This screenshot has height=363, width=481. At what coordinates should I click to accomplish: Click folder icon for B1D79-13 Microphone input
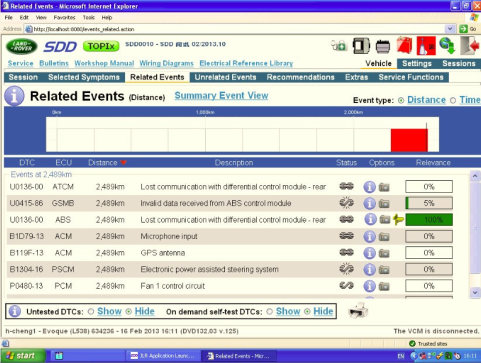point(384,237)
